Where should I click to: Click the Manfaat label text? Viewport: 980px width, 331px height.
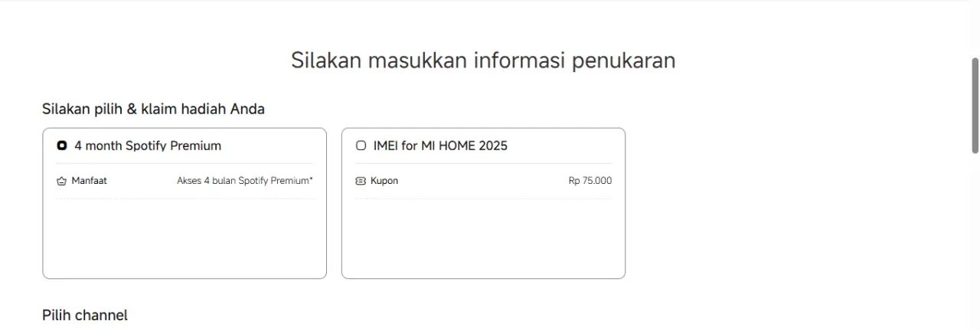pos(90,182)
